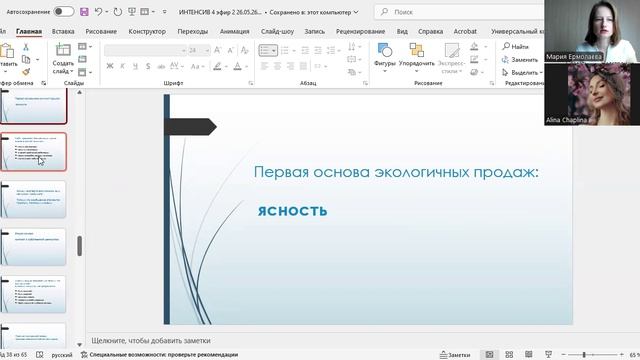
Task: Open the Undo history dropdown arrow
Action: [x=107, y=12]
